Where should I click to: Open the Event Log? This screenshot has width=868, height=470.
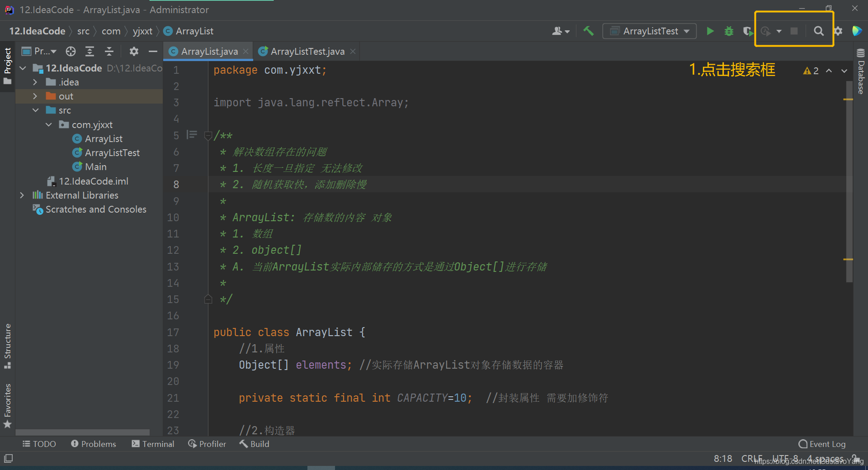(822, 444)
